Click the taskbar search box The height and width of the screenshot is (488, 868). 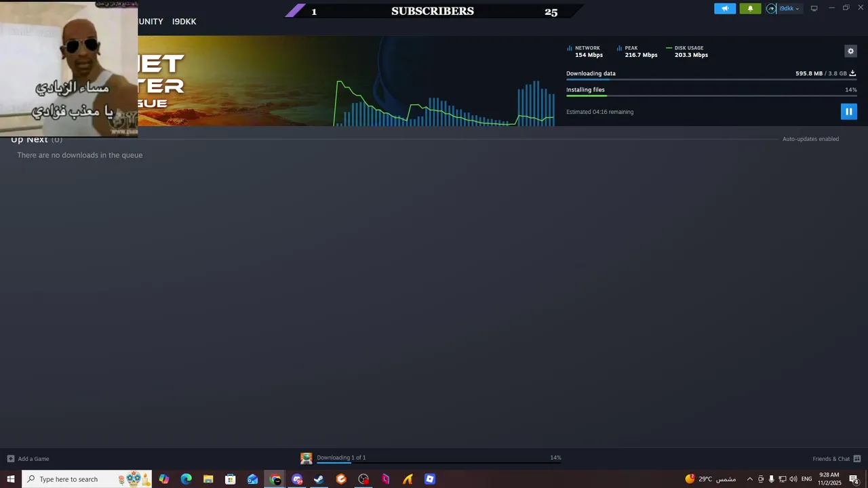87,479
